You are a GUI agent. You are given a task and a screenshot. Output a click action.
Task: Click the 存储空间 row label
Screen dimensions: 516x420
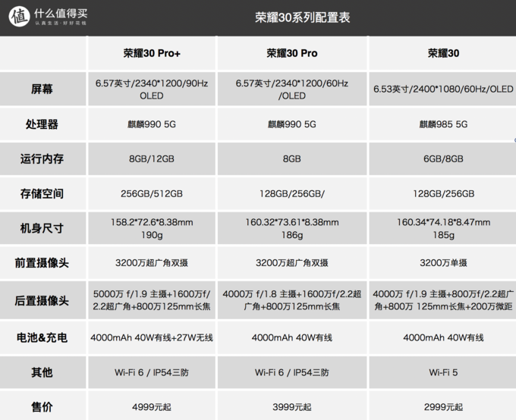coord(42,194)
